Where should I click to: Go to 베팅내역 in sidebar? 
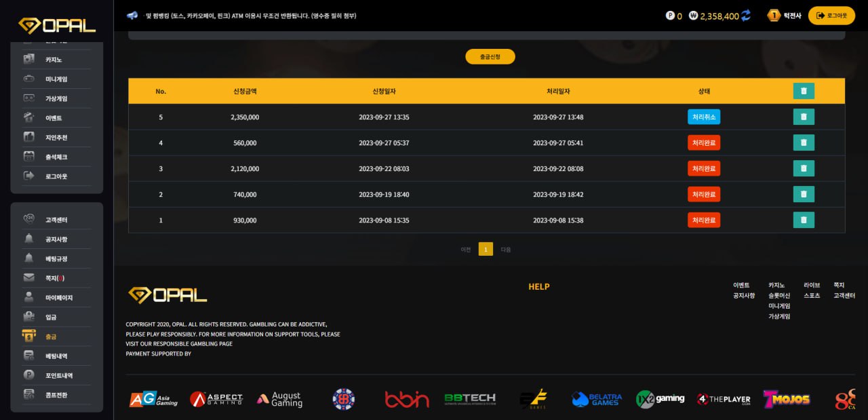click(56, 356)
